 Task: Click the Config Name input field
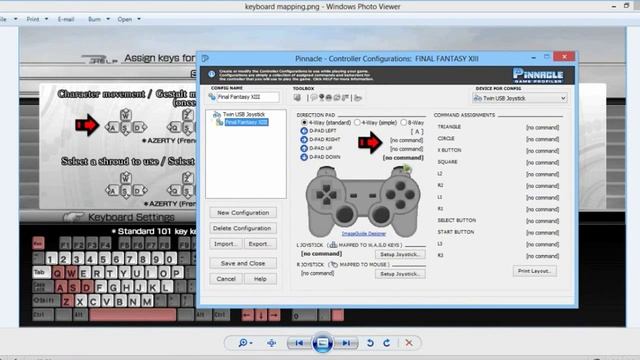[248, 97]
